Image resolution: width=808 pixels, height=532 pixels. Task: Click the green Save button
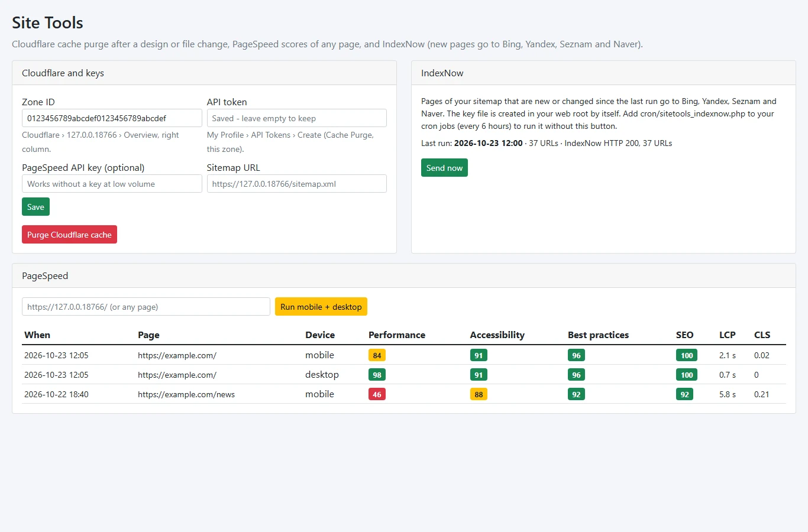pyautogui.click(x=35, y=207)
